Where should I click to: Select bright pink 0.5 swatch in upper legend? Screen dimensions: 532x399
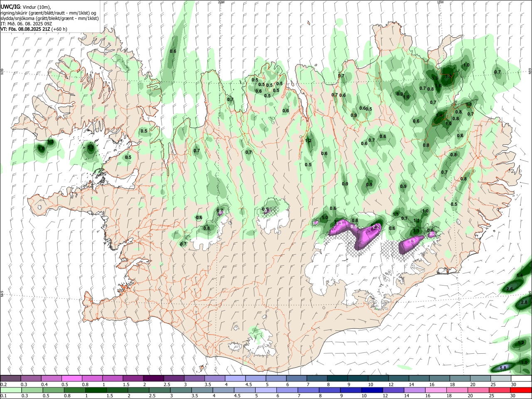click(x=71, y=379)
